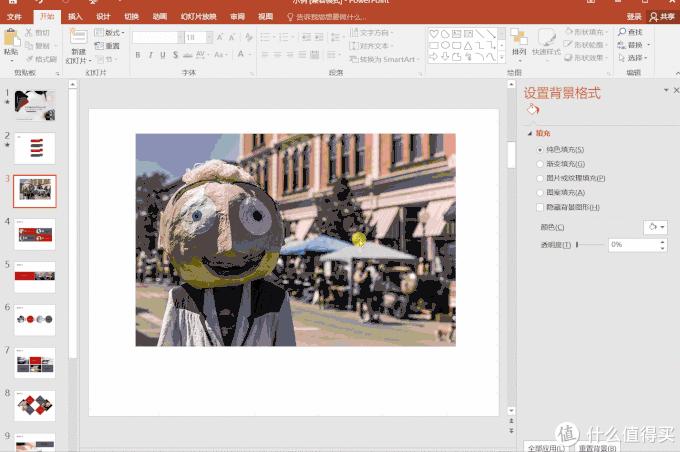
Task: Toggle Italic formatting (I)
Action: click(x=150, y=55)
